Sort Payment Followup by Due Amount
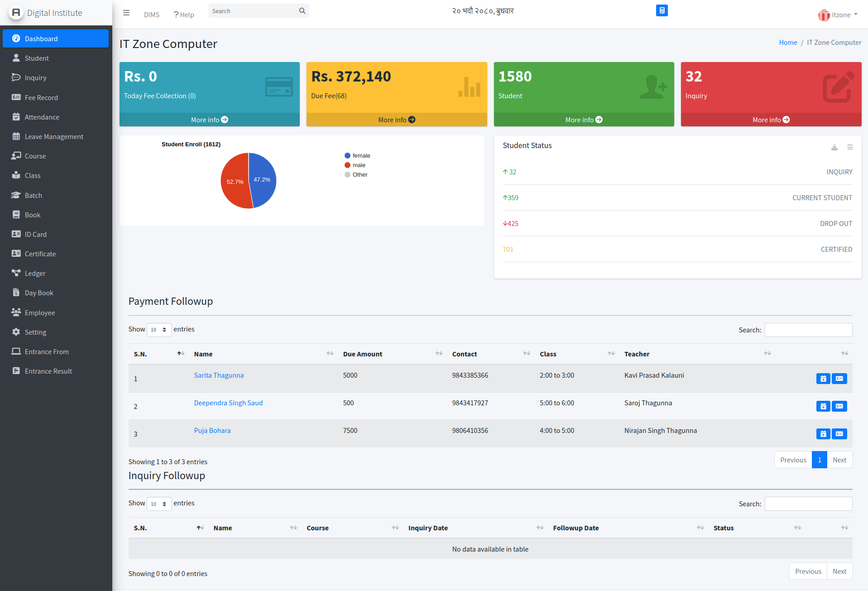Image resolution: width=868 pixels, height=591 pixels. (x=439, y=354)
